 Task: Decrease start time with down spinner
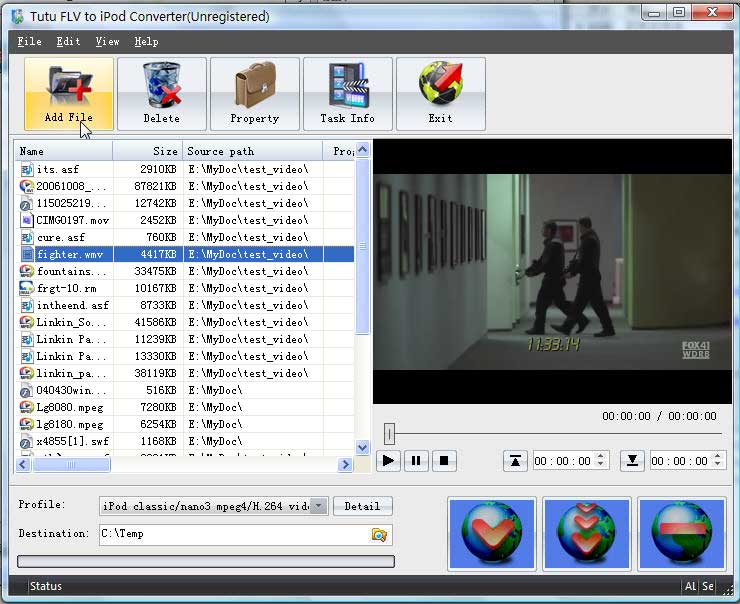coord(601,465)
